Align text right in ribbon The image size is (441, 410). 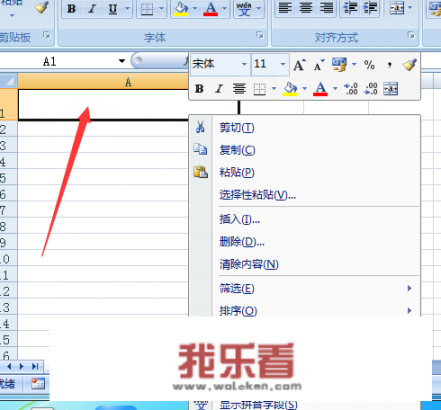pyautogui.click(x=326, y=8)
